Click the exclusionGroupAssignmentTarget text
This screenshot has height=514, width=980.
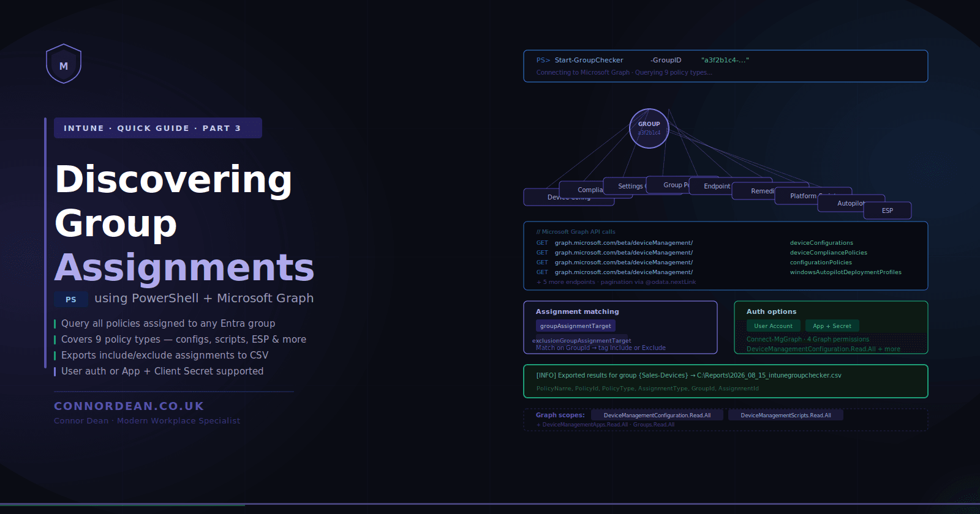581,341
